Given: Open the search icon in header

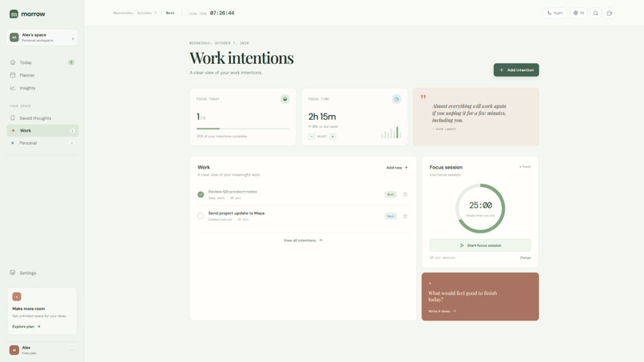Looking at the screenshot, I should tap(595, 13).
